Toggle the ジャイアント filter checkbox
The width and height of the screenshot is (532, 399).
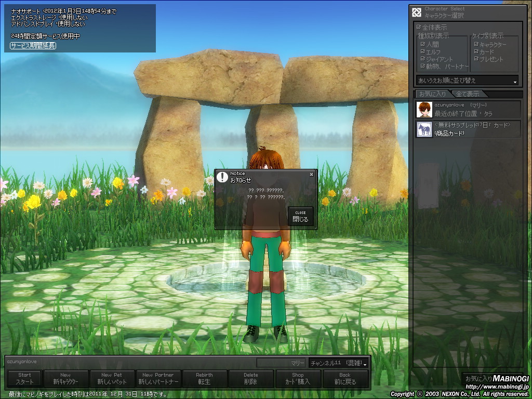423,59
